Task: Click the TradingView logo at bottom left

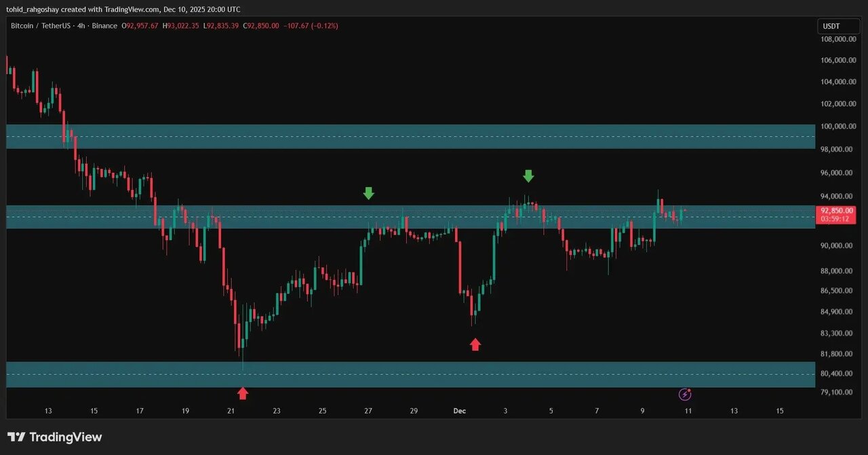Action: pos(54,437)
